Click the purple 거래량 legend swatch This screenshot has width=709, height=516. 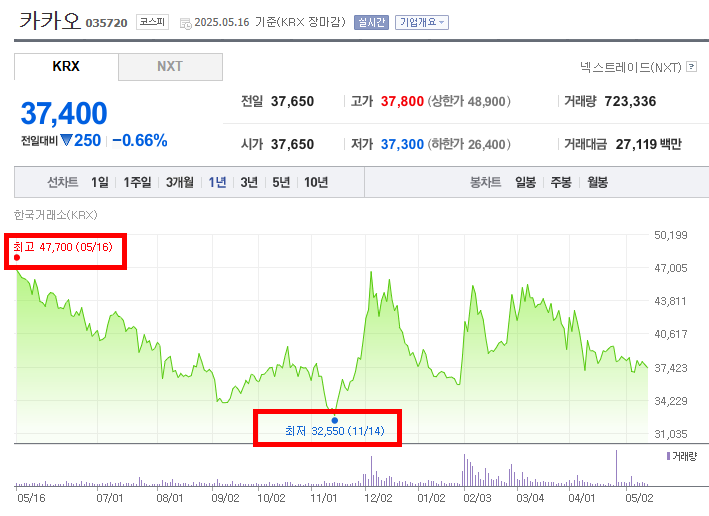[668, 456]
